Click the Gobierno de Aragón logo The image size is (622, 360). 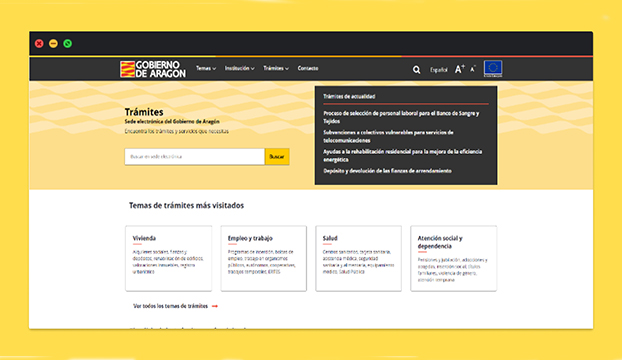153,69
